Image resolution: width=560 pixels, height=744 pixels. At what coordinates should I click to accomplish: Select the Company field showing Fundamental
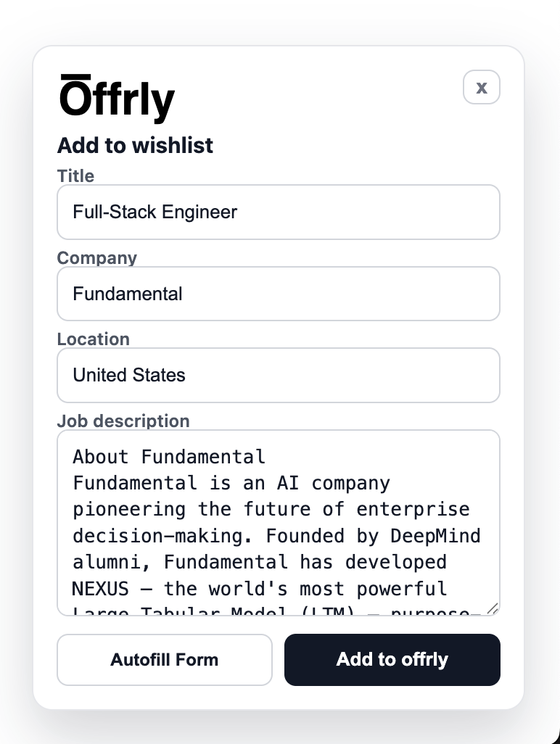click(279, 294)
